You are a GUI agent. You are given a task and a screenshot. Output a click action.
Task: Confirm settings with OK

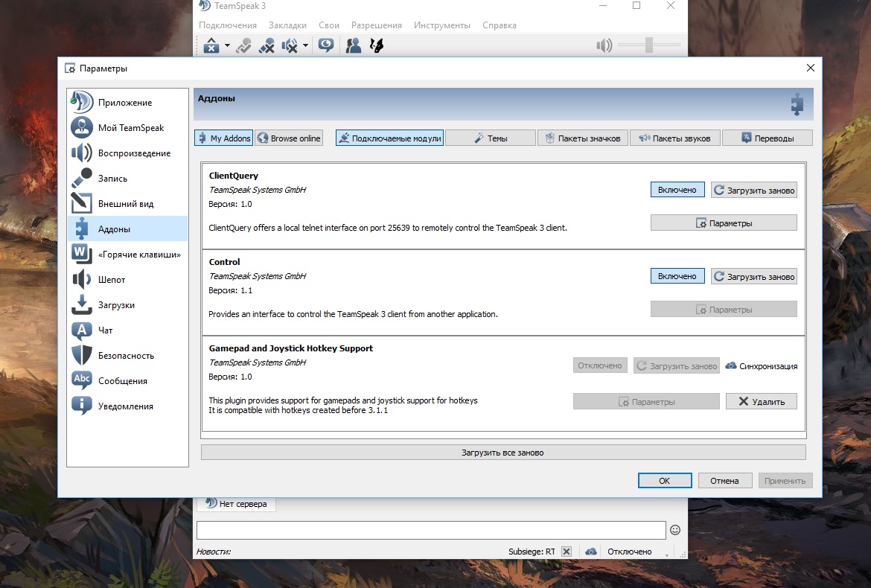pyautogui.click(x=664, y=481)
